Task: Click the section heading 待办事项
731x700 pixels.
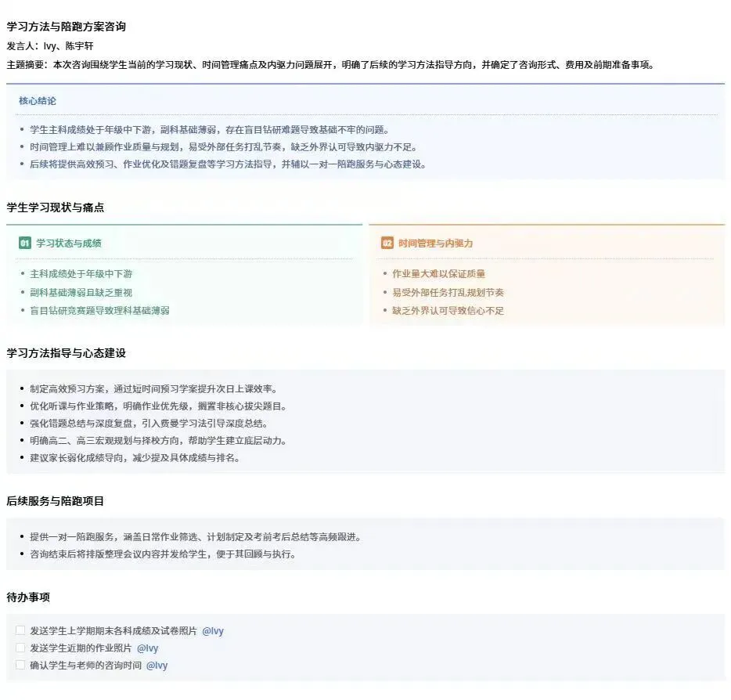Action: tap(28, 597)
